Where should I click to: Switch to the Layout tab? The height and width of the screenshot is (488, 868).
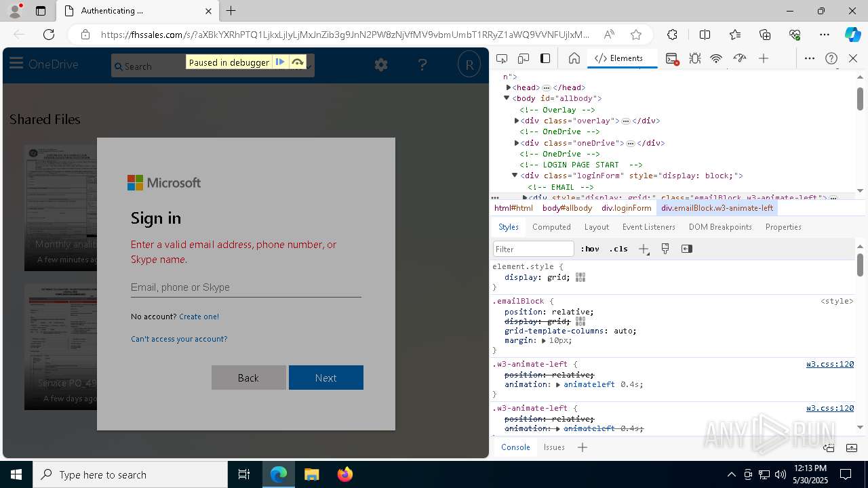(x=597, y=227)
